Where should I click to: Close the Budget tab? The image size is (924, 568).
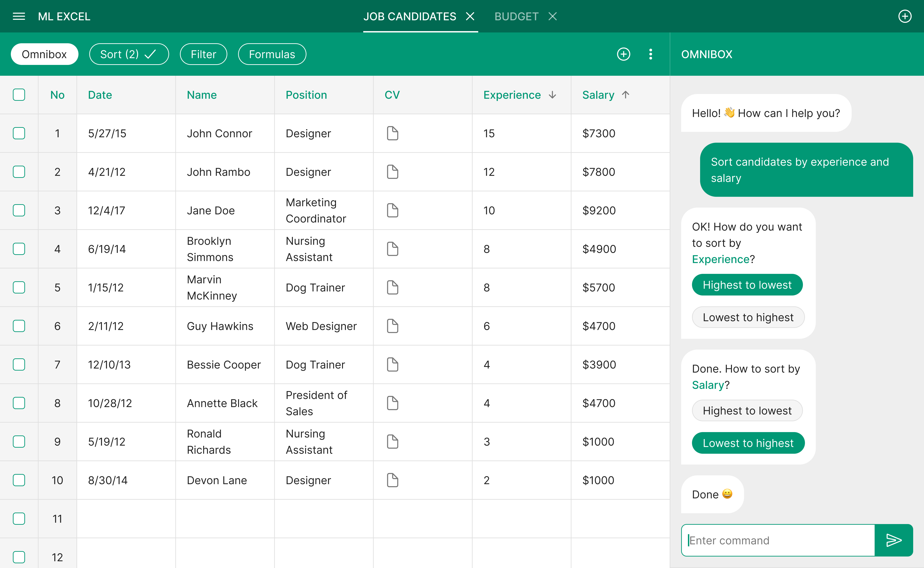[x=552, y=16]
